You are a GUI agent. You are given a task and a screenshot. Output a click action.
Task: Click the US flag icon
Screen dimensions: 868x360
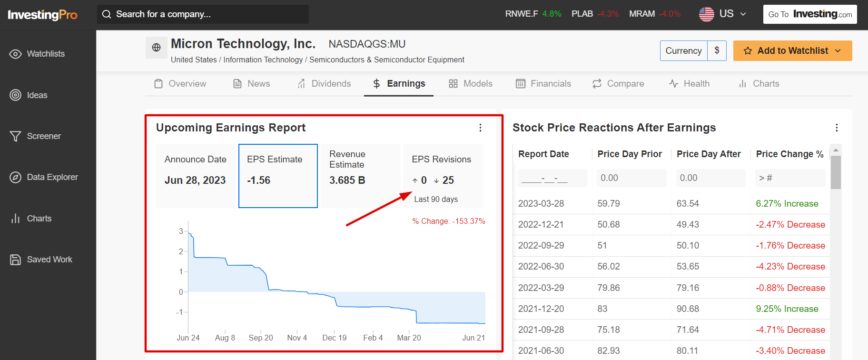(706, 14)
